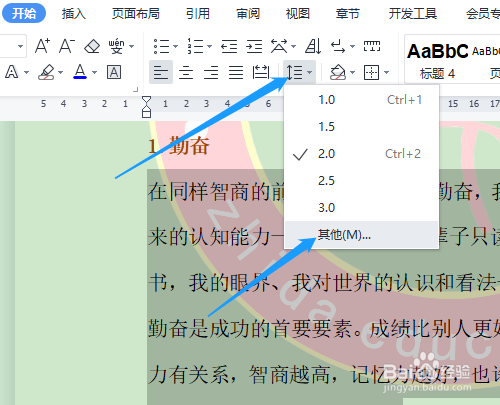500x405 pixels.
Task: Align text right
Action: click(x=211, y=72)
